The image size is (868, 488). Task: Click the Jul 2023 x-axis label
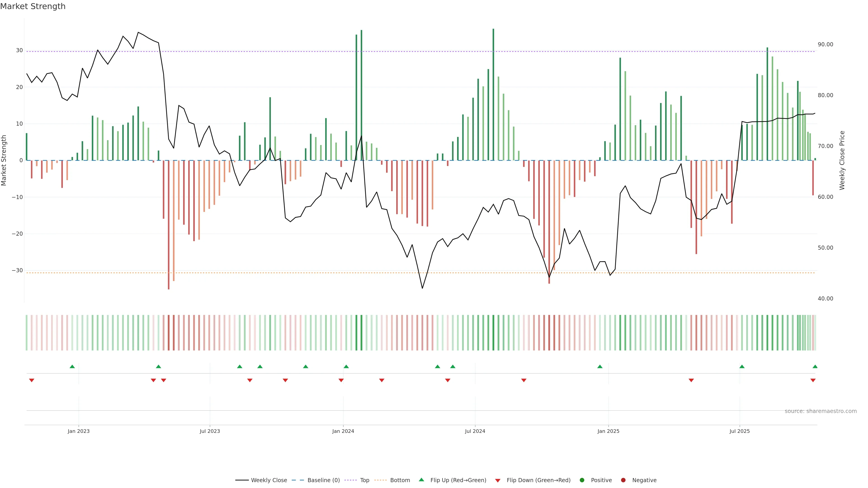pos(210,431)
